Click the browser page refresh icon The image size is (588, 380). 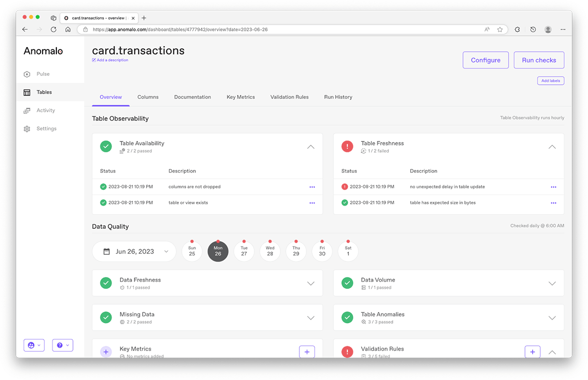click(53, 29)
